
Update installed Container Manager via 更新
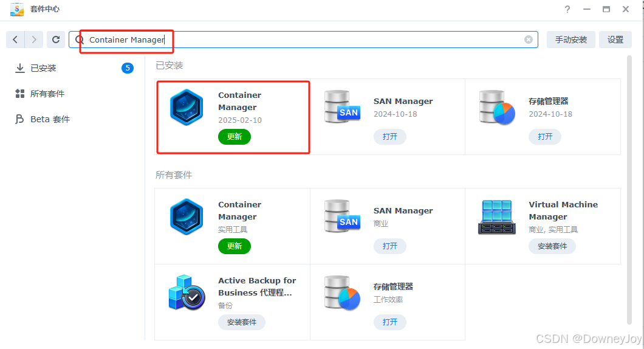click(234, 136)
